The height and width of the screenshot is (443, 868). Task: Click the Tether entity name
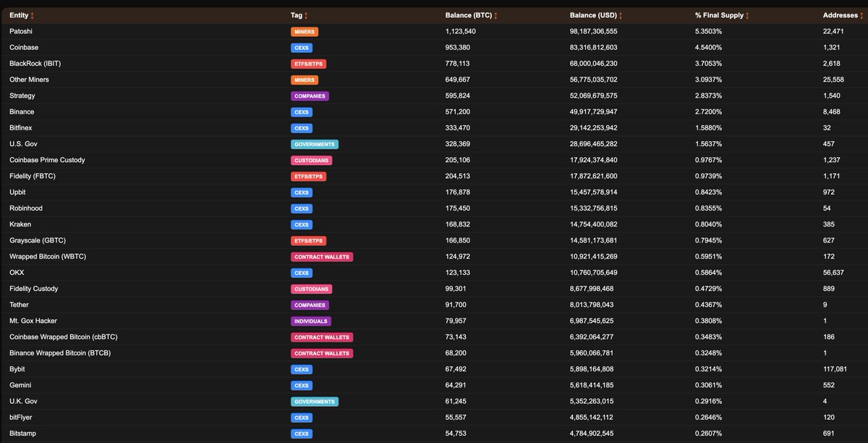pyautogui.click(x=20, y=305)
